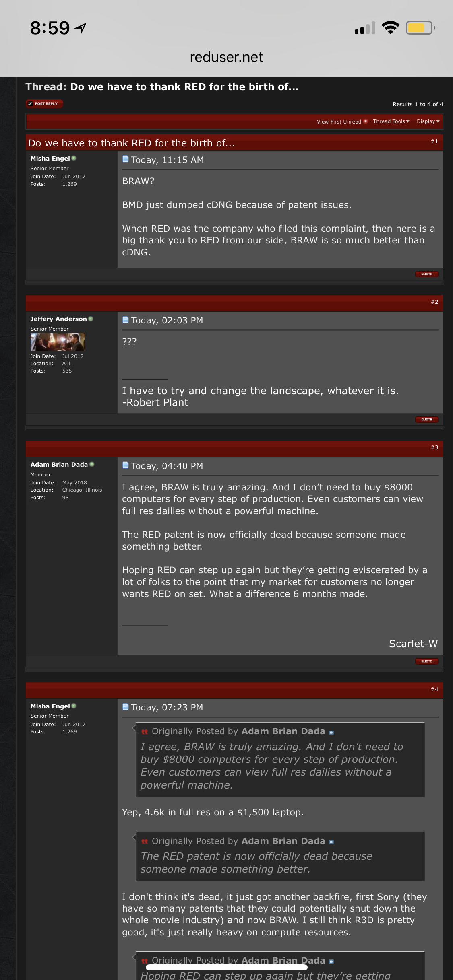This screenshot has height=980, width=453.
Task: Tap the location arrow in status bar
Action: tap(81, 29)
